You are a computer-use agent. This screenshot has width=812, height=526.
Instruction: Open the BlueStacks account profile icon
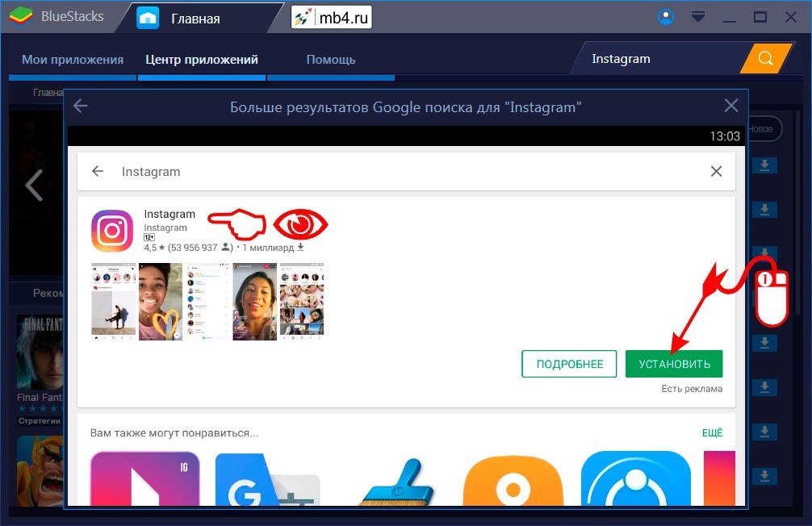[666, 17]
